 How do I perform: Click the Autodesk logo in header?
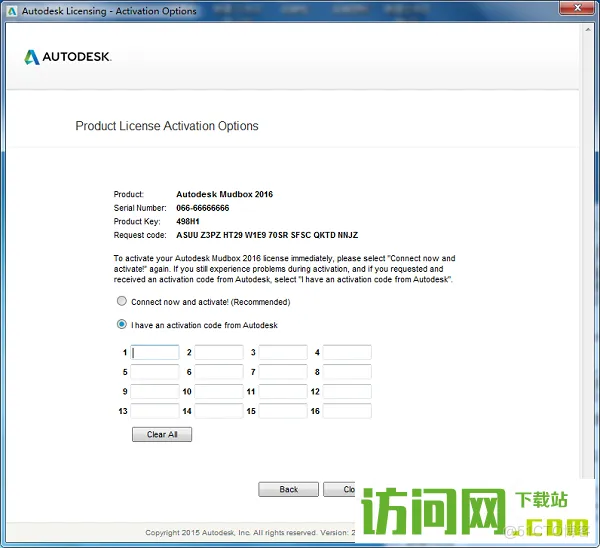[x=68, y=57]
